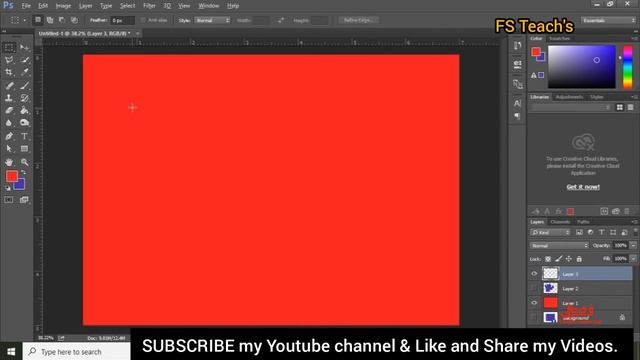
Task: Select the Blur tool
Action: 9,122
